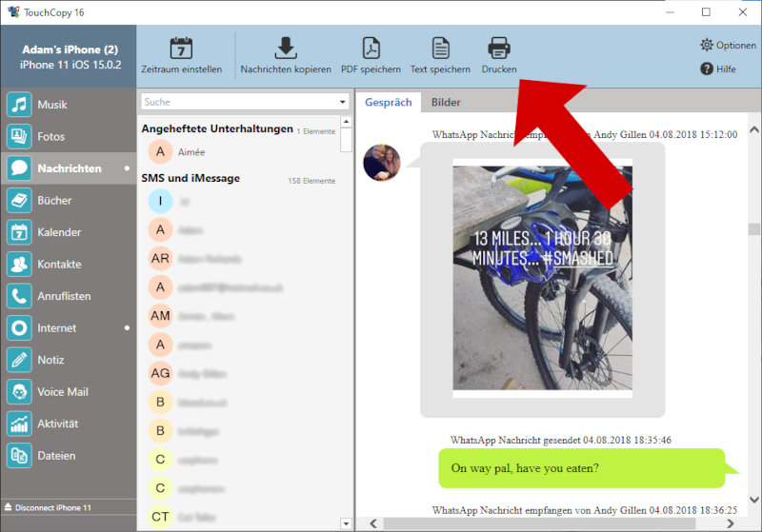Open the Dateien section
The height and width of the screenshot is (532, 762).
point(68,456)
